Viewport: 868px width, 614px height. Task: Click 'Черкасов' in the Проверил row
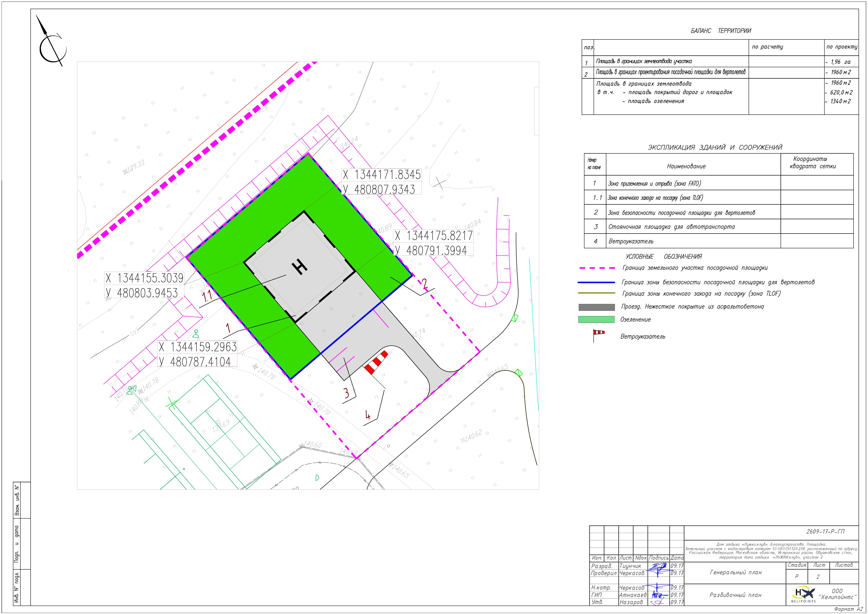[632, 573]
